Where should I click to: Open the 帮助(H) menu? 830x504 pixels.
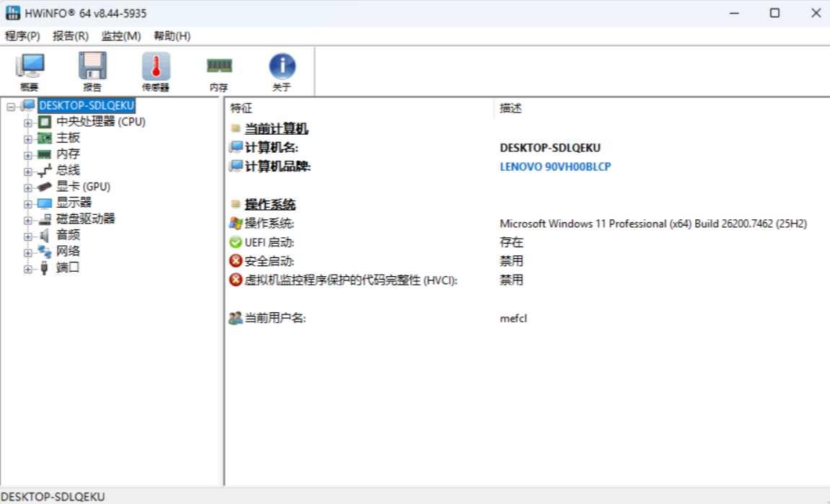172,36
